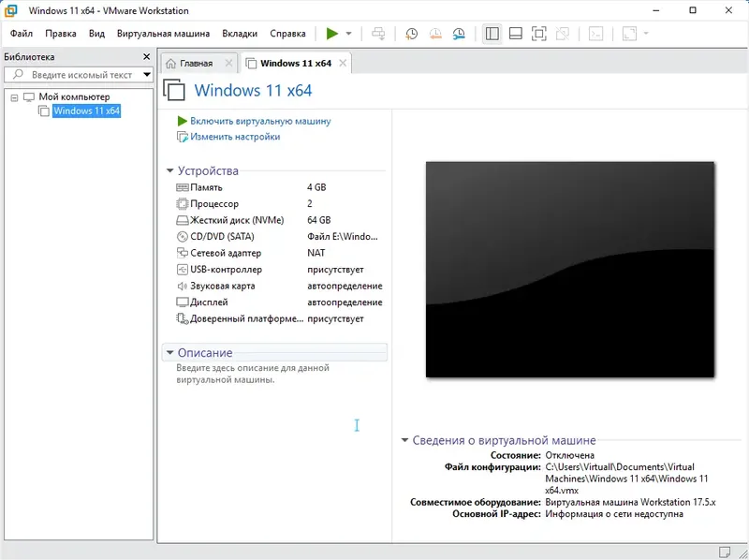Open the Snapshot Manager toolbar icon

pyautogui.click(x=458, y=32)
